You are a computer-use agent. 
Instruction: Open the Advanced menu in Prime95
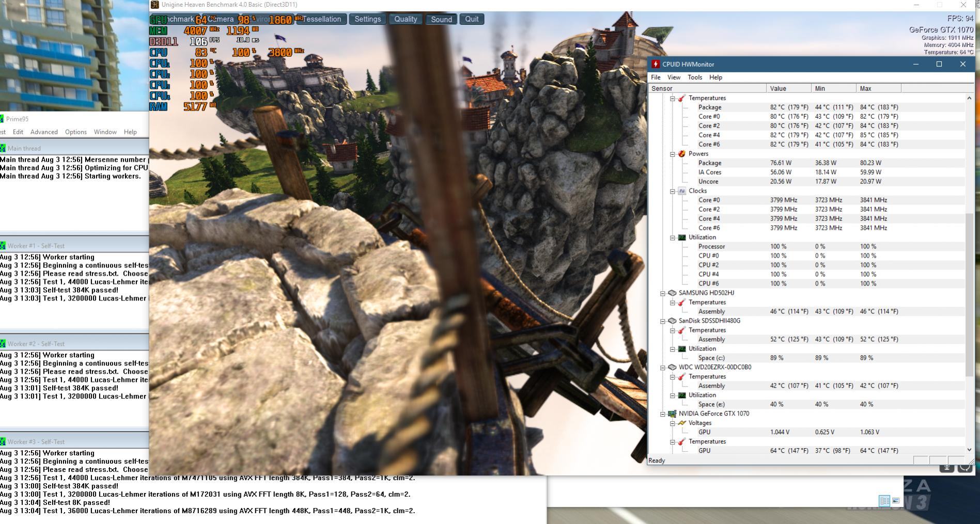44,132
